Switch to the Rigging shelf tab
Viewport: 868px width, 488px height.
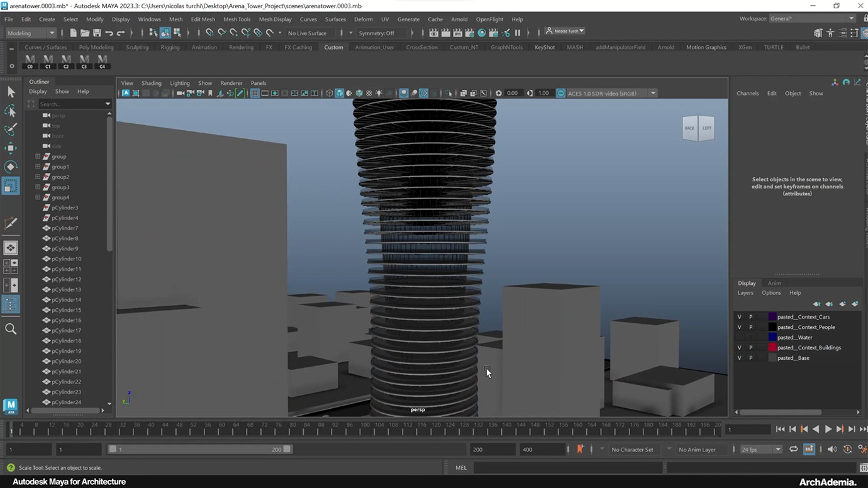[x=170, y=47]
